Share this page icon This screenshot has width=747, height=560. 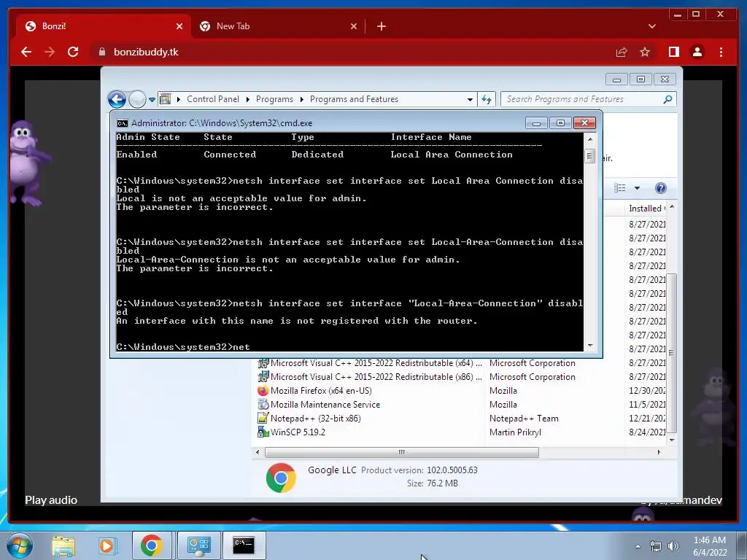tap(622, 52)
